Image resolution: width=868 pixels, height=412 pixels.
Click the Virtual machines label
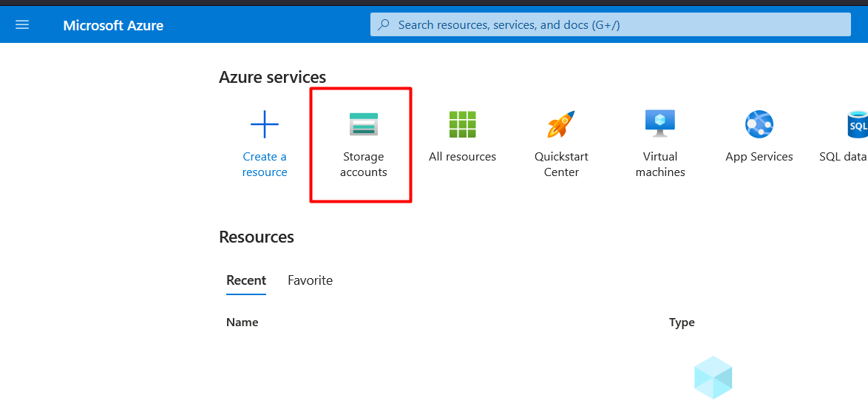click(660, 164)
